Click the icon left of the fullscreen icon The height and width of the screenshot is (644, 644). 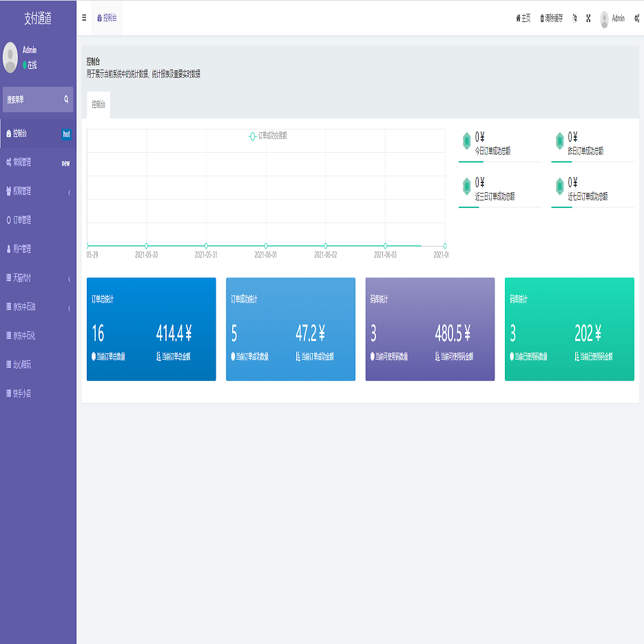click(574, 19)
